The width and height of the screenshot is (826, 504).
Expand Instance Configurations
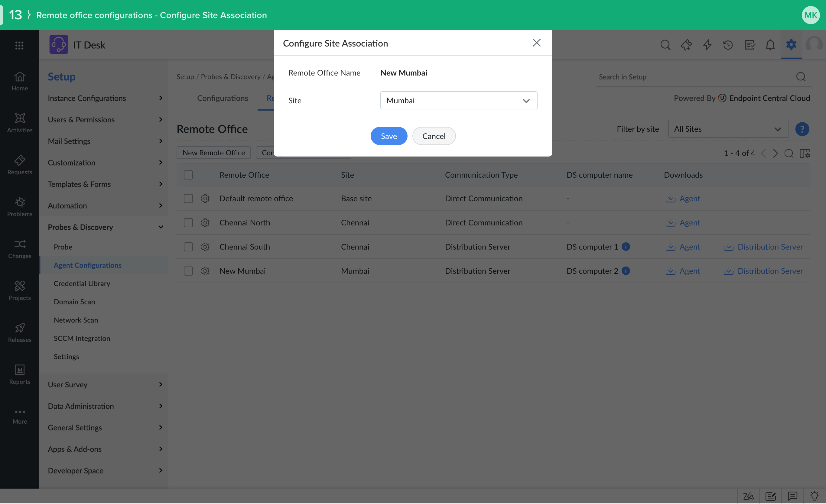tap(104, 98)
